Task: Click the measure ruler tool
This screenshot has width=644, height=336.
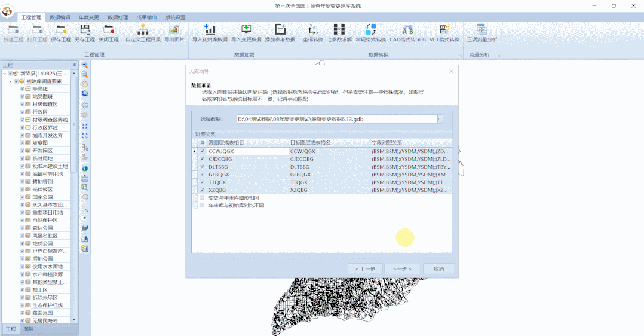Action: point(85,179)
